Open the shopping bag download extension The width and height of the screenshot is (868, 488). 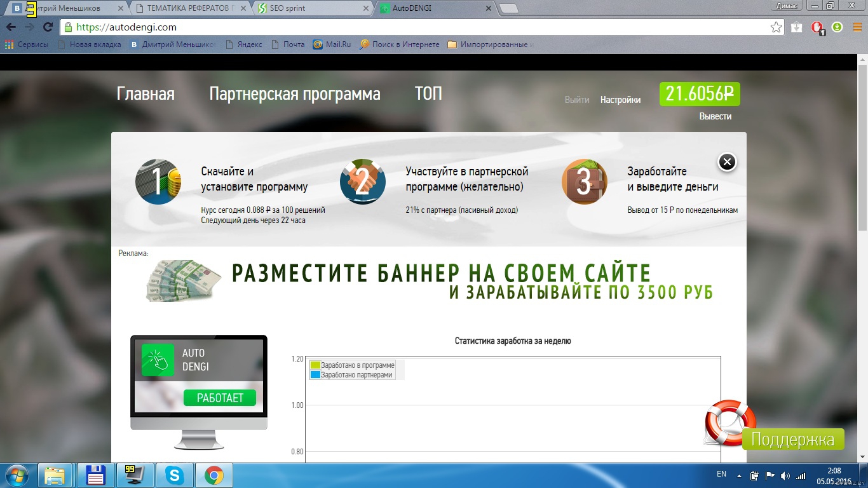797,27
